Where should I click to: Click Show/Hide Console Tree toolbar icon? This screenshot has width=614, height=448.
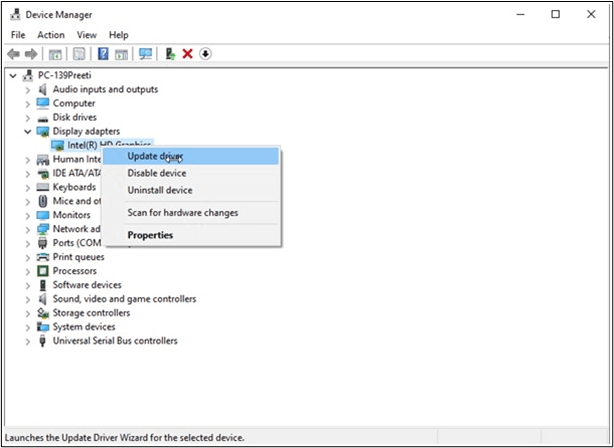coord(55,54)
